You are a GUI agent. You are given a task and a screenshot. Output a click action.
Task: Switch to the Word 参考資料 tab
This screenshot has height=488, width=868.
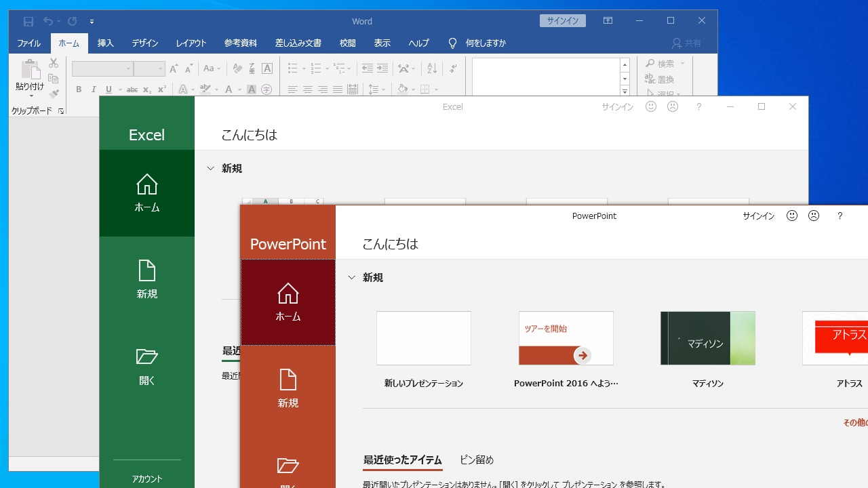[241, 43]
